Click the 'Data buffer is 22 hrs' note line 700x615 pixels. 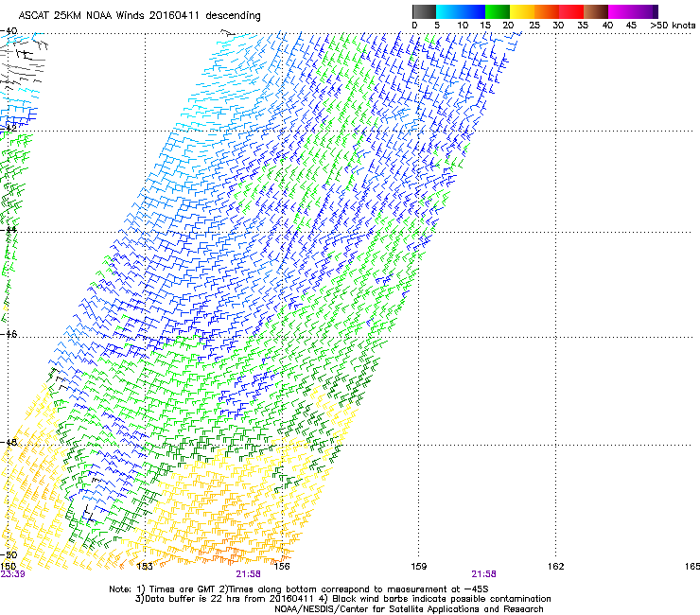click(x=342, y=599)
